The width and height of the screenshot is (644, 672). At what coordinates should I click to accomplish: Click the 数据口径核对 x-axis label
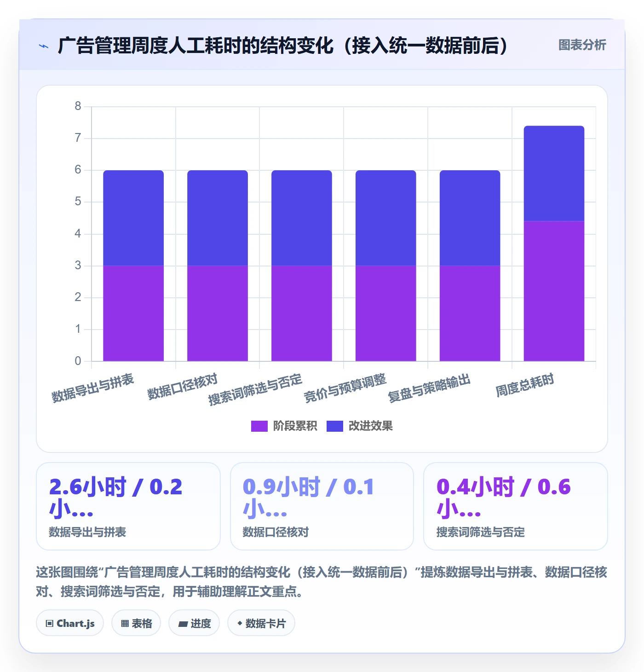coord(182,387)
